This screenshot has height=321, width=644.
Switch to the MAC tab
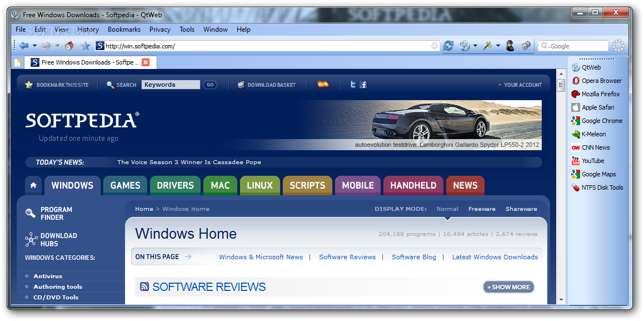click(220, 185)
